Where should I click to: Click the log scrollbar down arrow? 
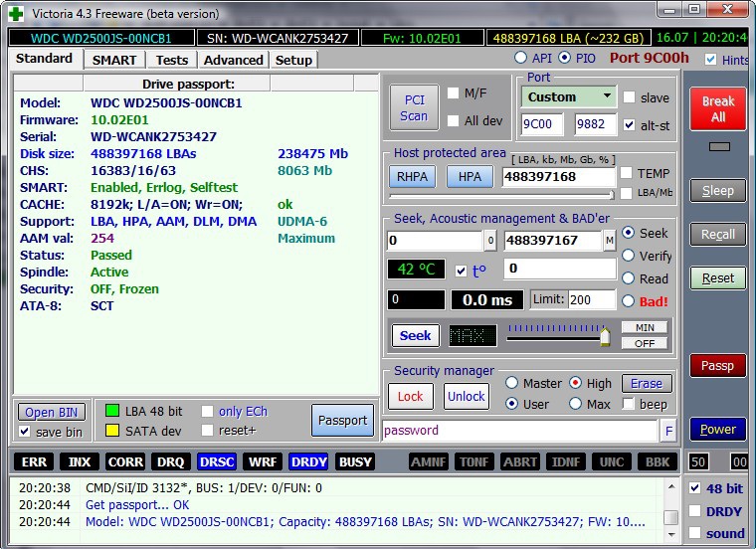click(671, 534)
